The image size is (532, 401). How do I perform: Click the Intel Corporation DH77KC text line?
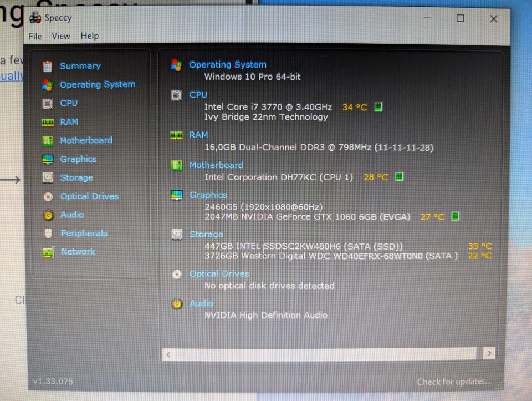(279, 177)
